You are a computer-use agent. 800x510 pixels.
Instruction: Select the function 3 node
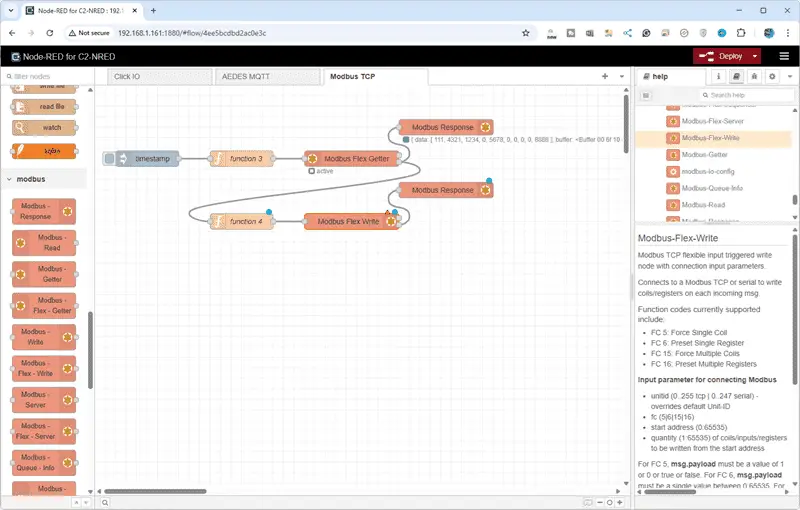(242, 159)
